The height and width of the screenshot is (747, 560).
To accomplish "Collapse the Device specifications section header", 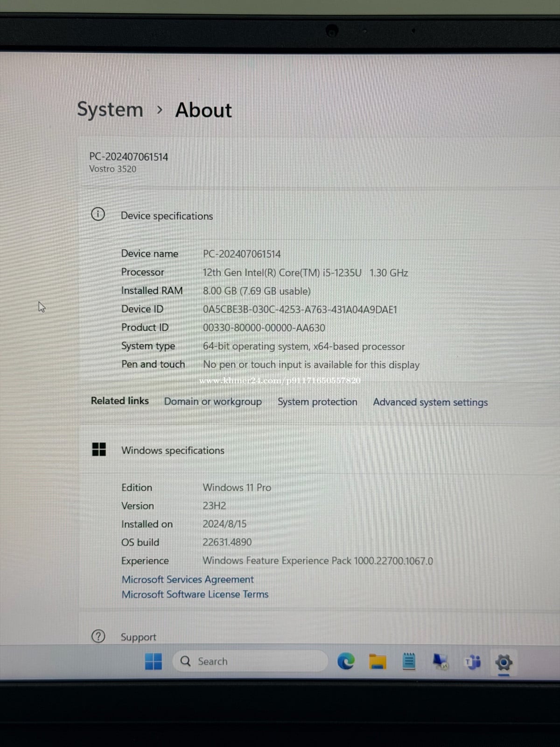I will point(320,215).
